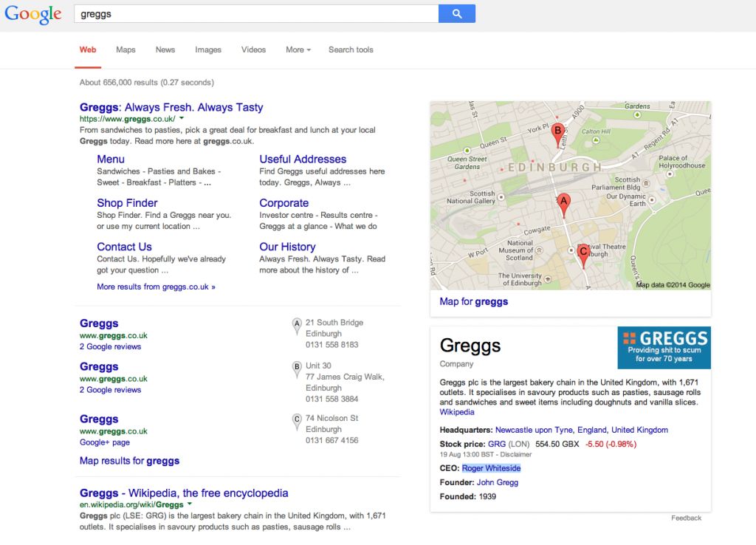Click the Greggs logo in the knowledge panel
The image size is (756, 545).
pos(662,347)
